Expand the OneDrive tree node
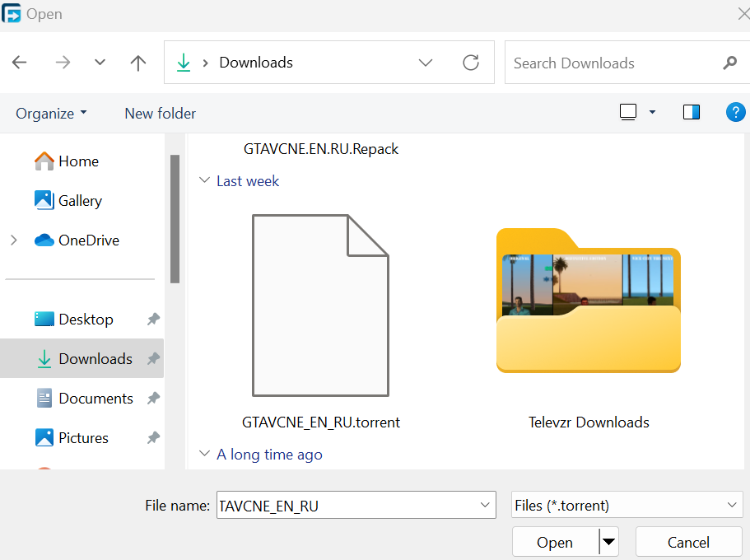The height and width of the screenshot is (560, 750). 13,240
